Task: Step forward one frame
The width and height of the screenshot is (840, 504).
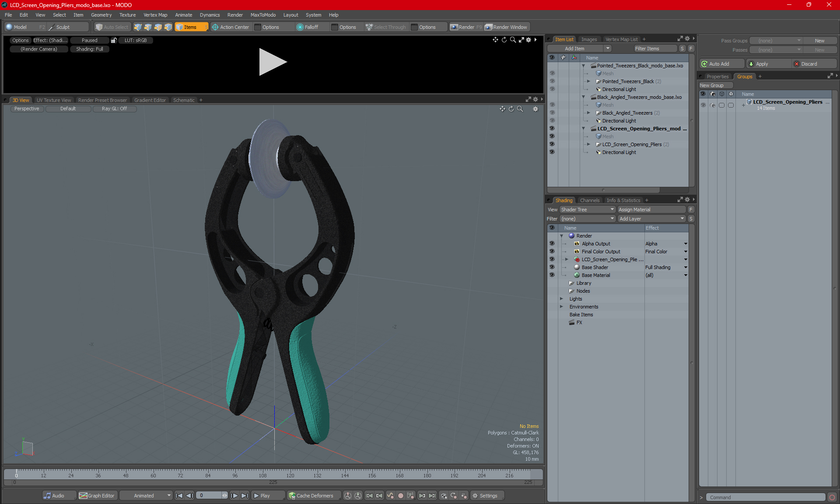Action: click(234, 496)
